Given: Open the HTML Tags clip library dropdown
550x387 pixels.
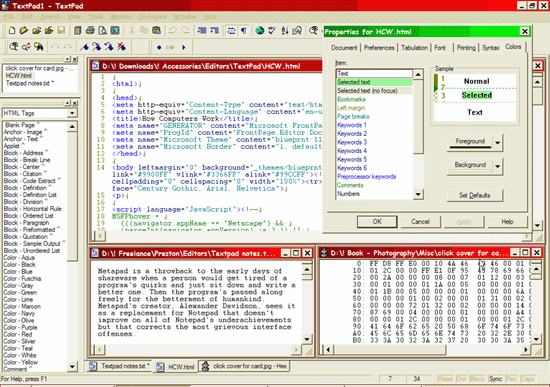Looking at the screenshot, I should click(x=72, y=113).
